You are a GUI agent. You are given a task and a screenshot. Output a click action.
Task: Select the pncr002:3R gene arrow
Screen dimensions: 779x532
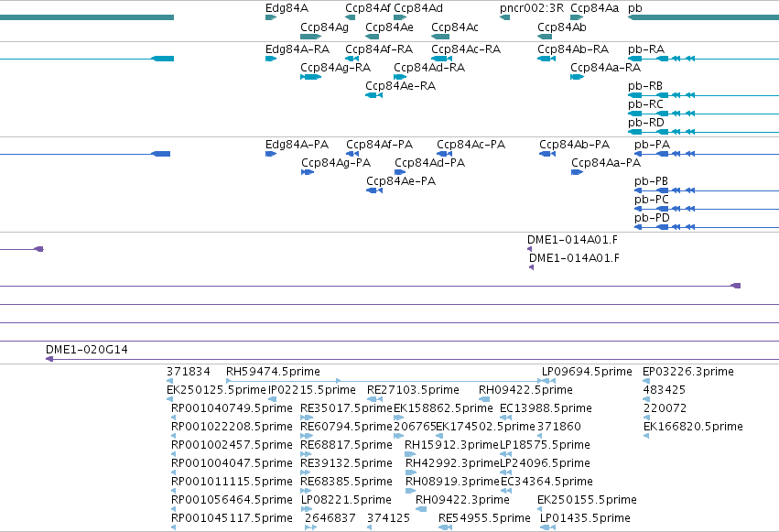[504, 17]
